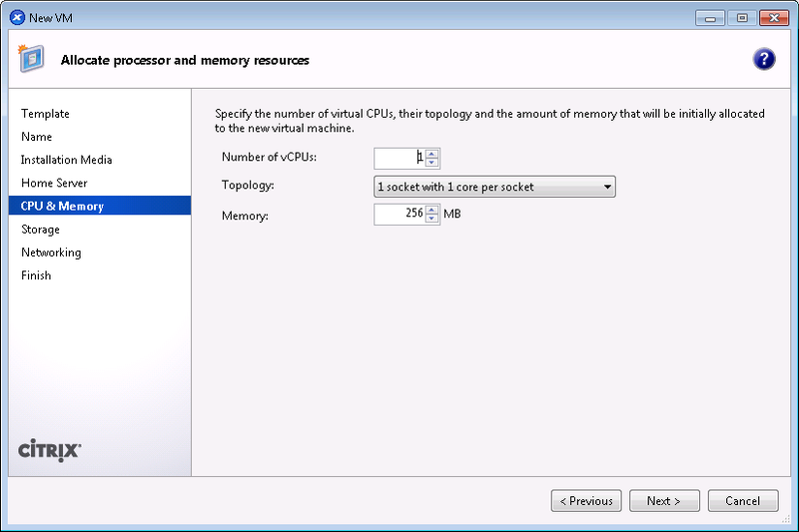Viewport: 799px width, 532px height.
Task: Increase the memory value
Action: click(x=431, y=210)
